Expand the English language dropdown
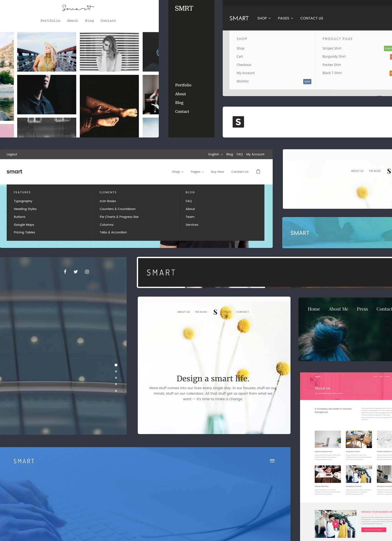This screenshot has width=392, height=541. tap(215, 154)
